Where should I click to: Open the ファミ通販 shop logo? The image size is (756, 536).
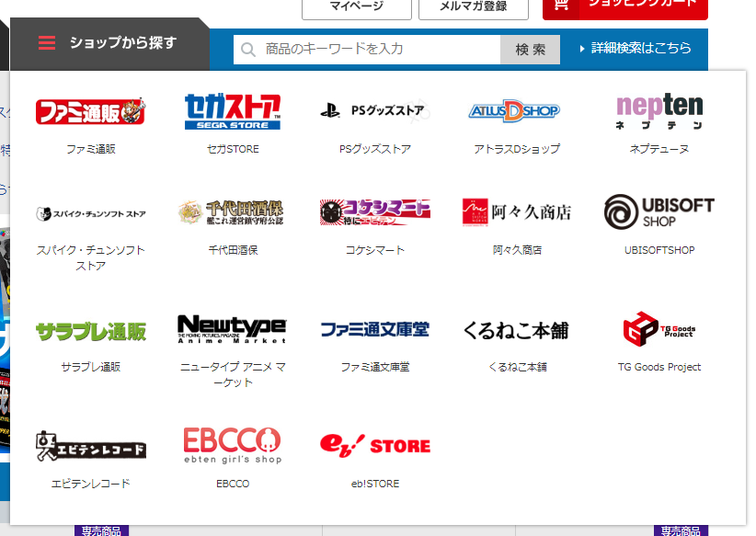[91, 111]
